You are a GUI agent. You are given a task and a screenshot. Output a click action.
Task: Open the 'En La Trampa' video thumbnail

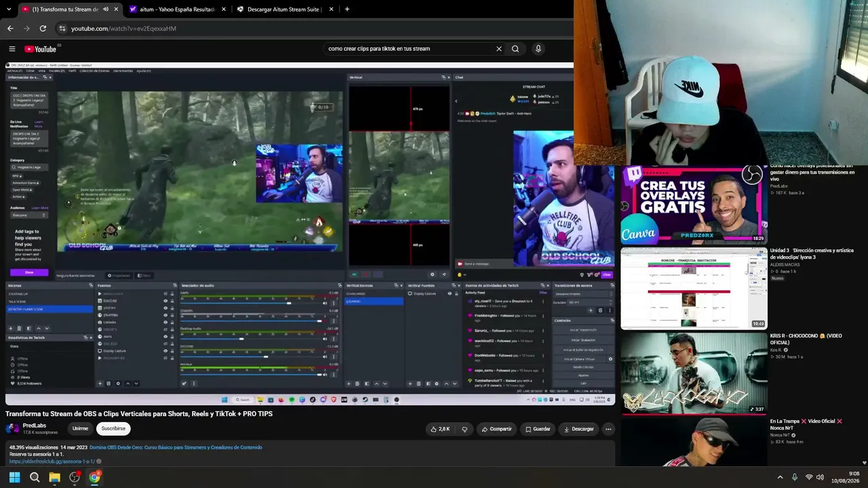(694, 442)
